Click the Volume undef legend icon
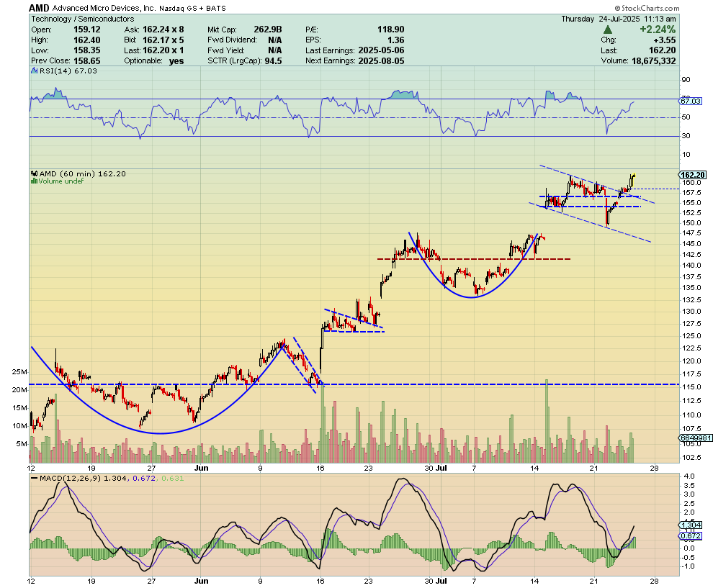This screenshot has width=713, height=588. [x=34, y=181]
